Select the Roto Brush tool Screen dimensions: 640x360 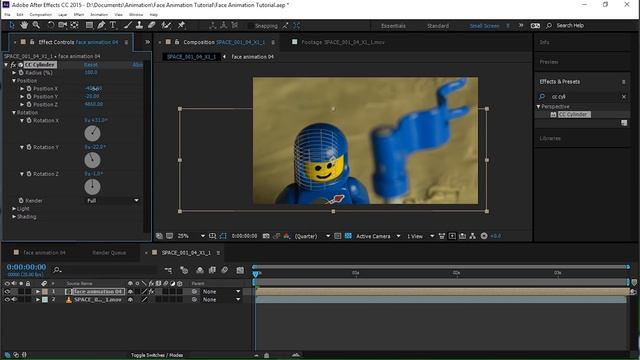pos(166,25)
